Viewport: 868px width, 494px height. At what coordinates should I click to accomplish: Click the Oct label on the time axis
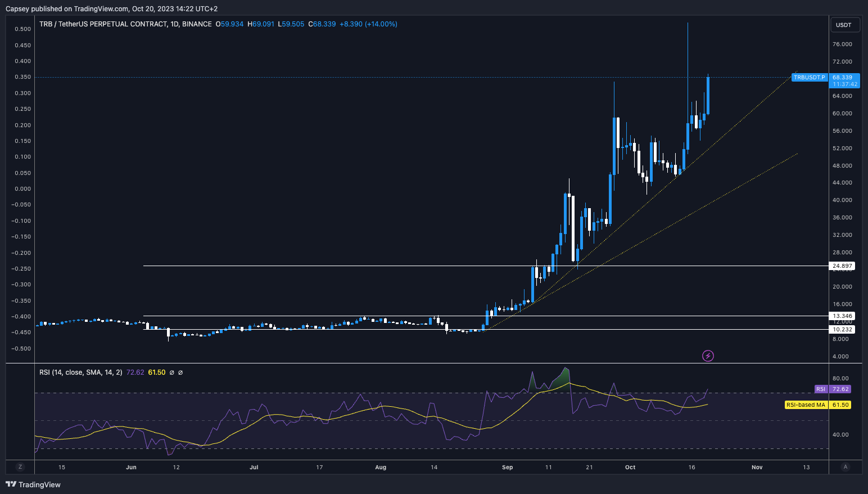coord(629,467)
